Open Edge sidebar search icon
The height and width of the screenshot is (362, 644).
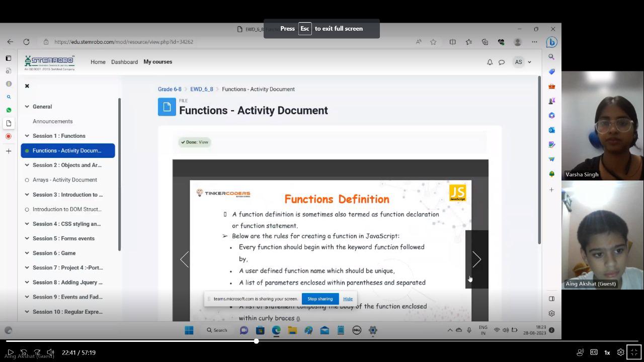551,57
